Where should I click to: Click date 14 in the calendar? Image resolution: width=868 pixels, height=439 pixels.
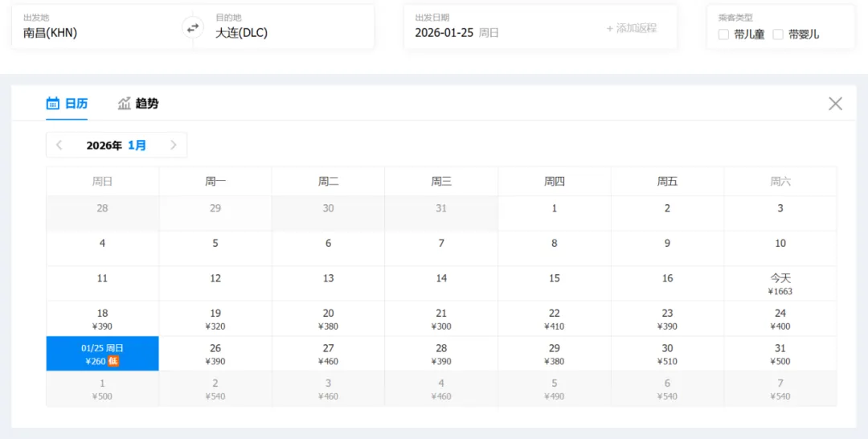click(x=441, y=284)
